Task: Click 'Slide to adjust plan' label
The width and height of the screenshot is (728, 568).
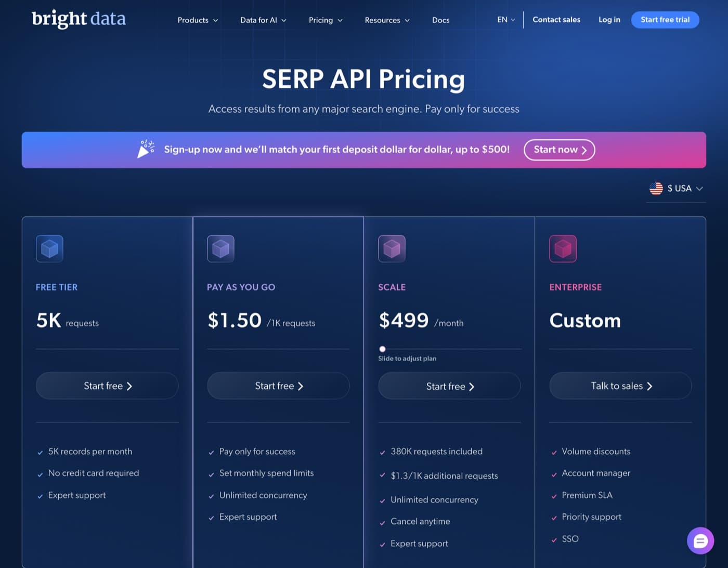Action: click(x=407, y=359)
